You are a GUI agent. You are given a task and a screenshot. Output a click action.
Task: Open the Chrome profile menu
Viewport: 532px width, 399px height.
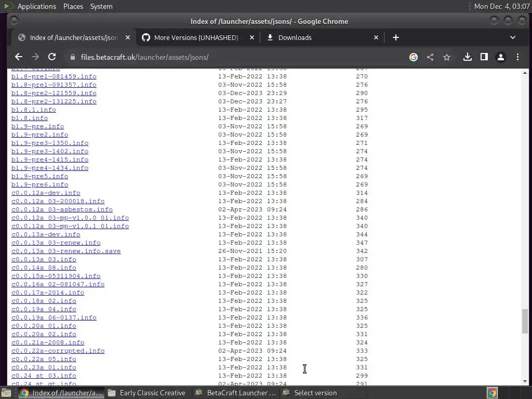(x=501, y=57)
